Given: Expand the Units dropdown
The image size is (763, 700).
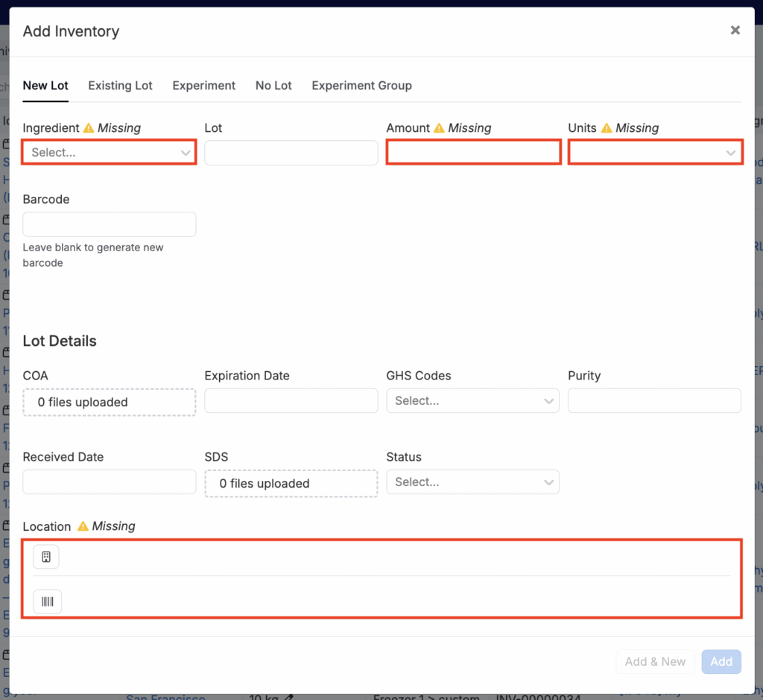Looking at the screenshot, I should pos(655,152).
